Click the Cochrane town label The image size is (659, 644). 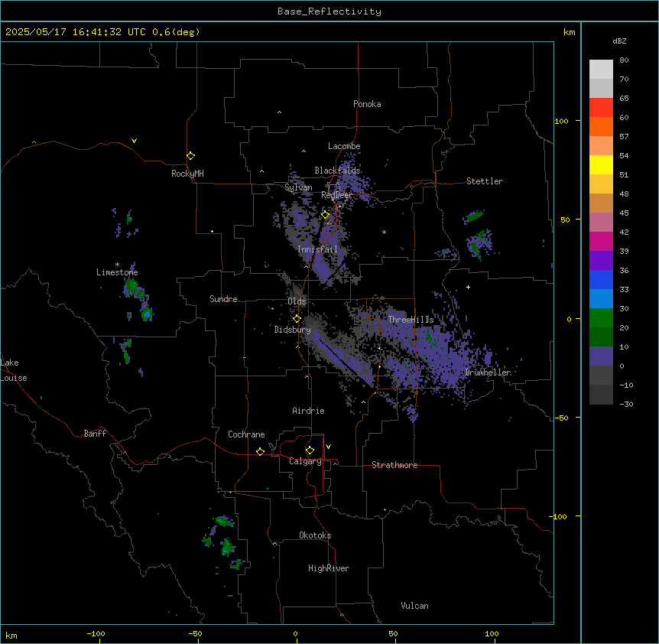click(x=246, y=434)
